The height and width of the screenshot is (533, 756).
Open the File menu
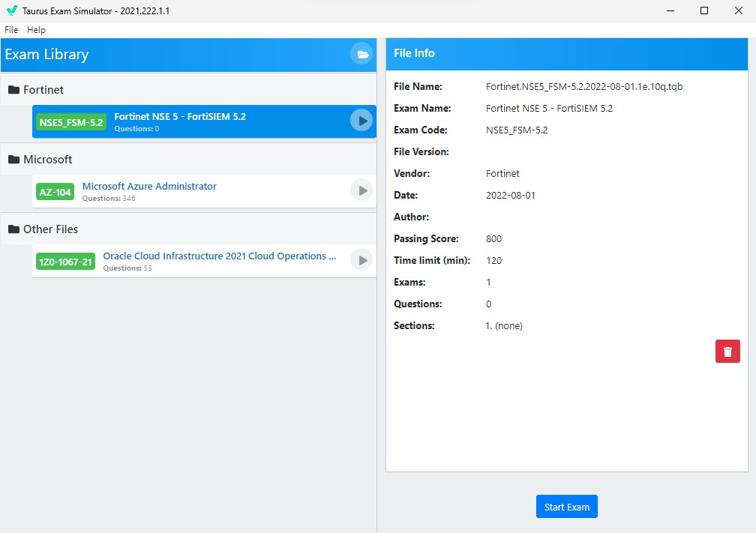coord(11,30)
